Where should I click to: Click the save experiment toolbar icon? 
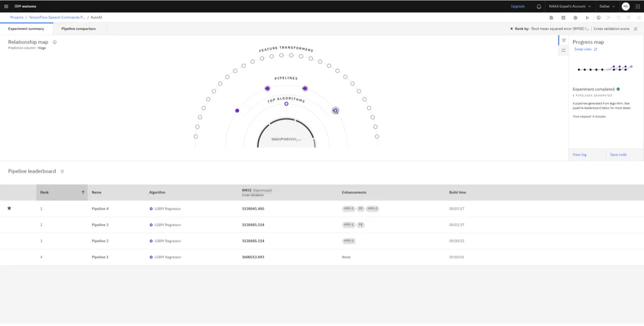(551, 18)
